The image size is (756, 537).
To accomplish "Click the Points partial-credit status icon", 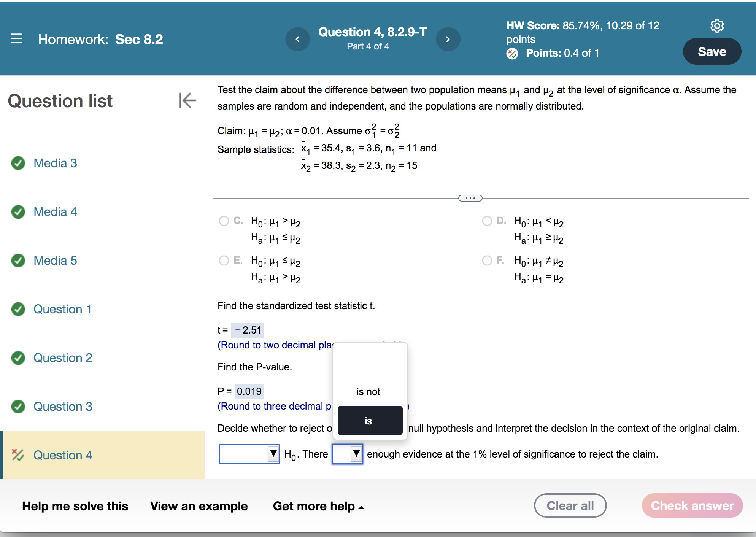I will [512, 53].
